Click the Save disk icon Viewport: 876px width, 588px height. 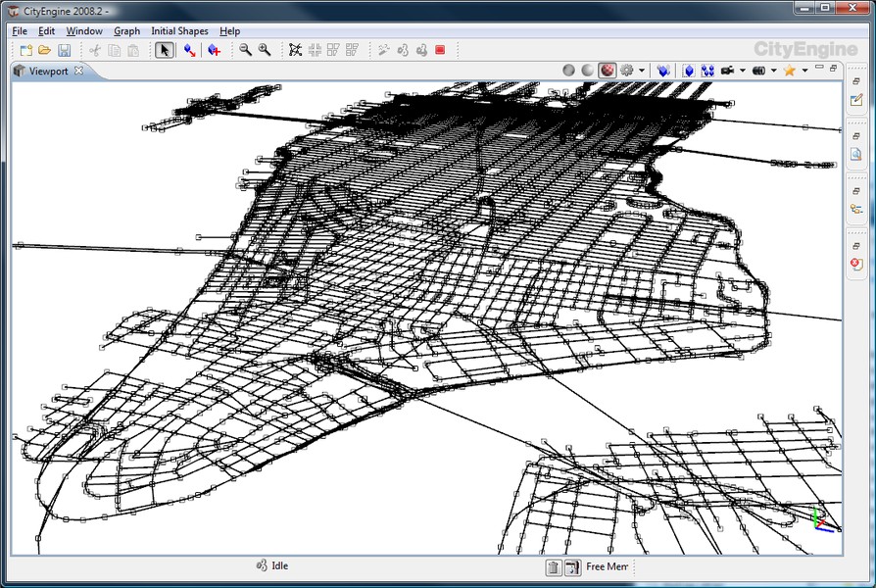click(64, 50)
